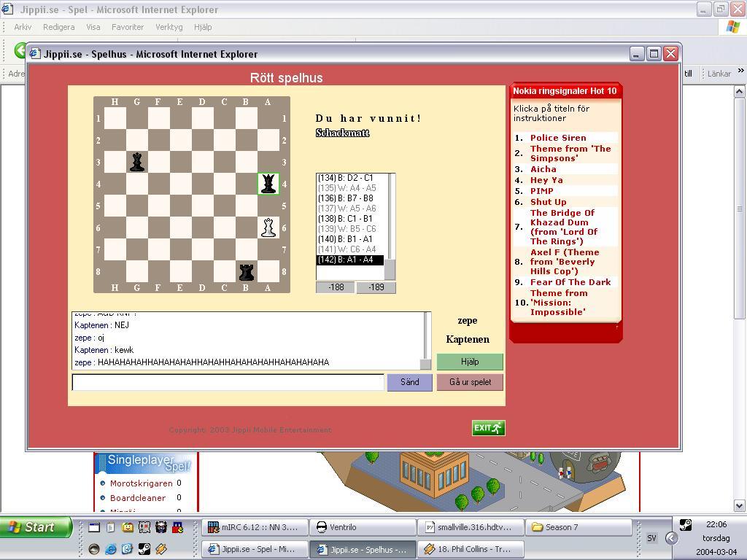The image size is (747, 560).
Task: Open the Fear Of The Dark link
Action: pyautogui.click(x=570, y=282)
